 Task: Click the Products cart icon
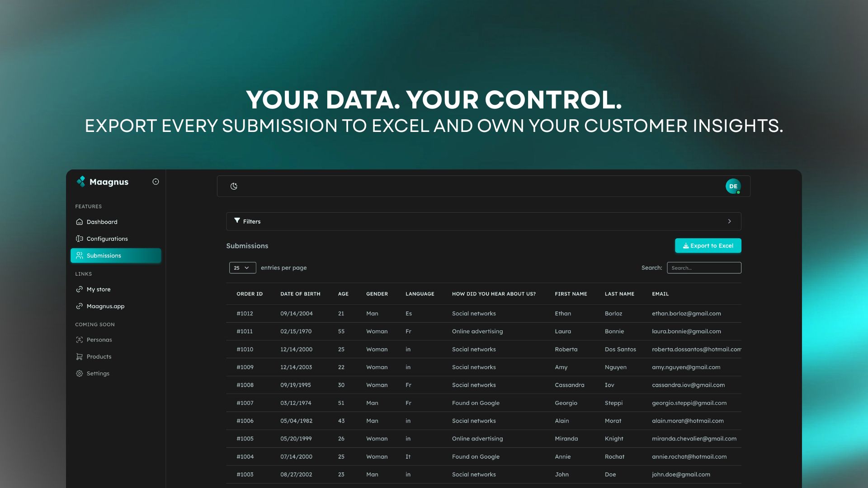[x=80, y=357]
